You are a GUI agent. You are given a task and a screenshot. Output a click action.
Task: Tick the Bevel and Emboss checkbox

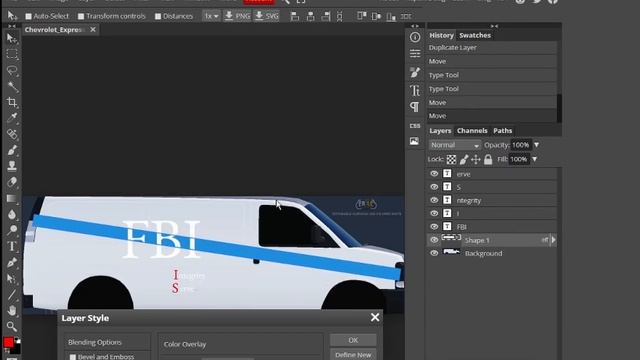pos(73,357)
